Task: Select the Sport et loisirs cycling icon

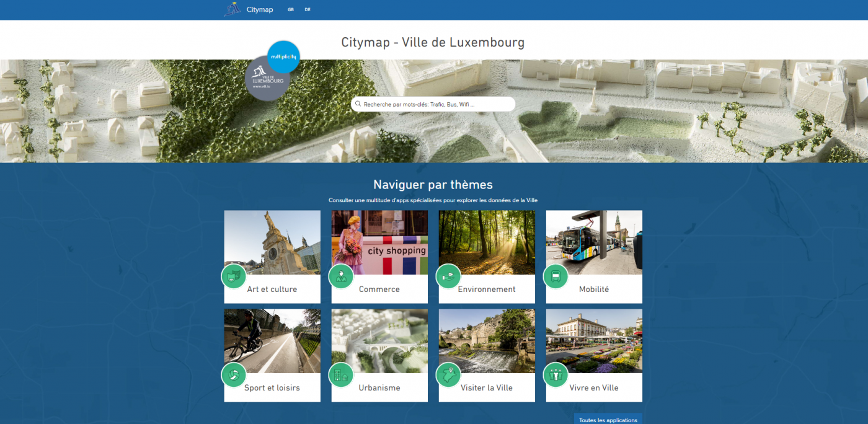Action: [234, 374]
